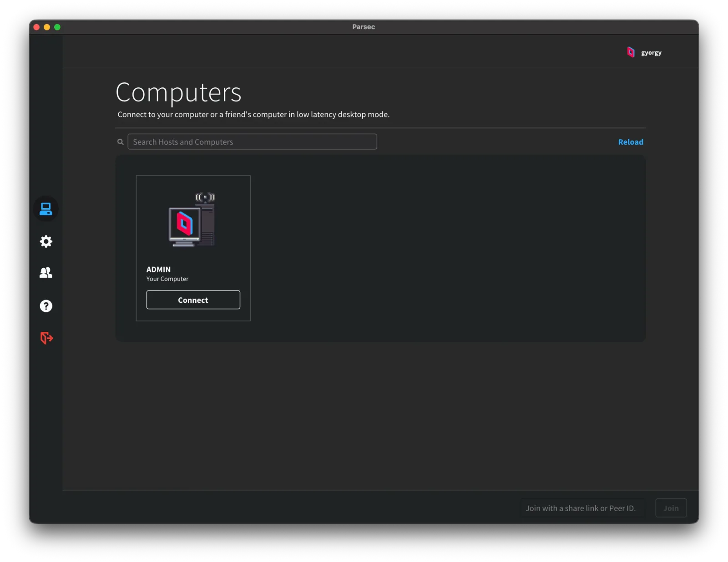Focus the Search Hosts and Computers field
The image size is (728, 562).
(252, 142)
